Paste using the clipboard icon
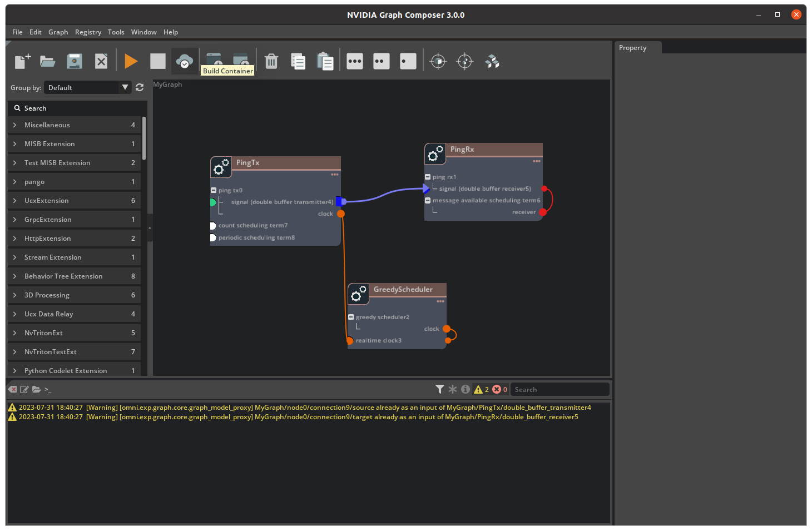812x531 pixels. [325, 61]
